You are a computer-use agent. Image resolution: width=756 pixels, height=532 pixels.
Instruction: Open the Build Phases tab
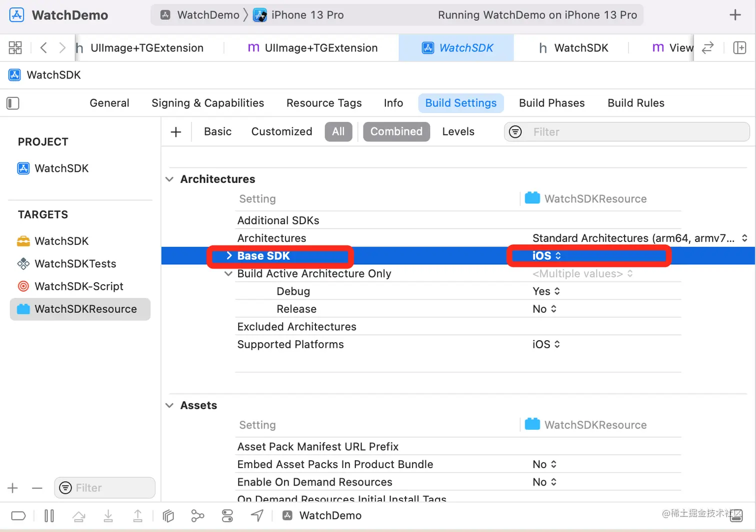click(552, 103)
